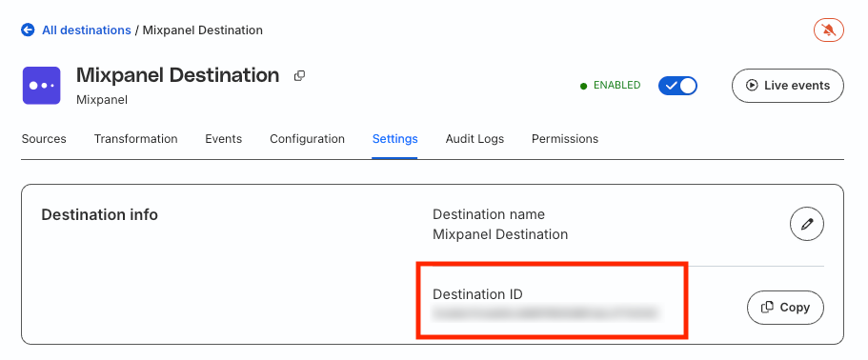Toggle the Enabled switch off
The height and width of the screenshot is (360, 868).
click(x=677, y=86)
